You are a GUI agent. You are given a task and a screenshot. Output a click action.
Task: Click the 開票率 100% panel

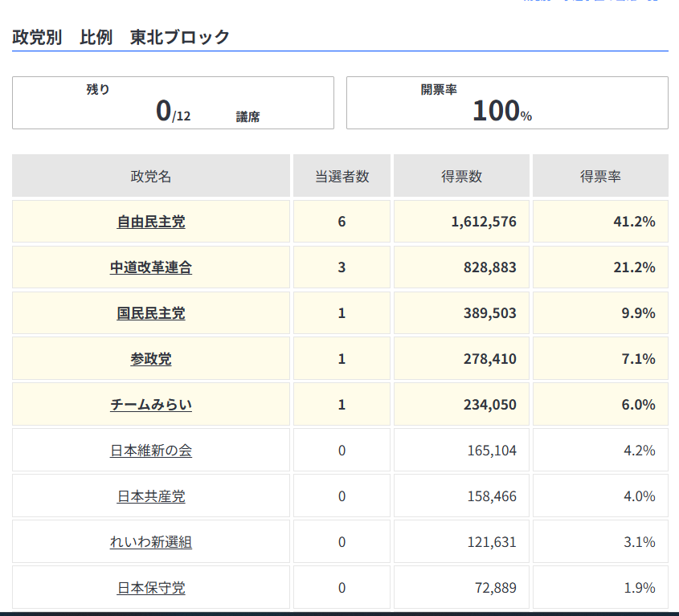(x=506, y=103)
